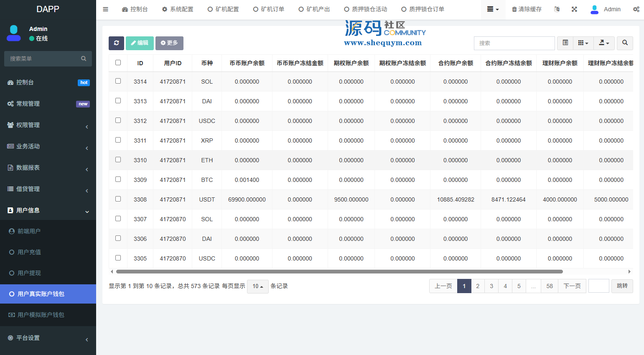Image resolution: width=644 pixels, height=355 pixels.
Task: Click the refresh table icon button
Action: pos(116,43)
